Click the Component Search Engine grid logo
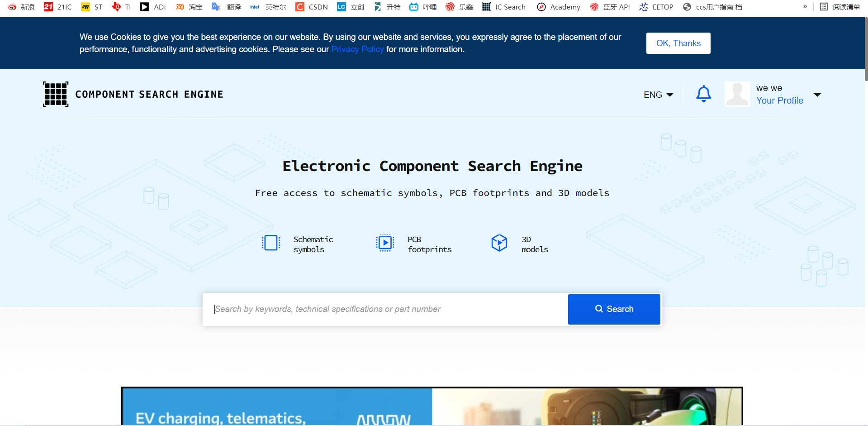The image size is (868, 426). pyautogui.click(x=55, y=94)
